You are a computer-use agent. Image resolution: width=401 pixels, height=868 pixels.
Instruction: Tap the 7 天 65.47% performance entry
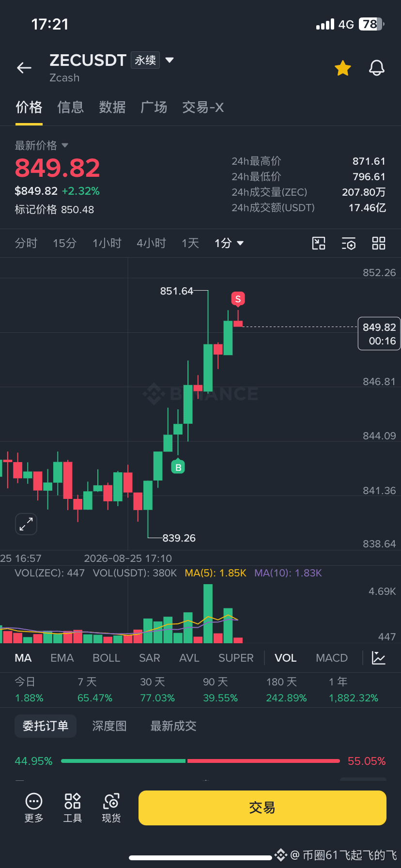click(x=95, y=690)
